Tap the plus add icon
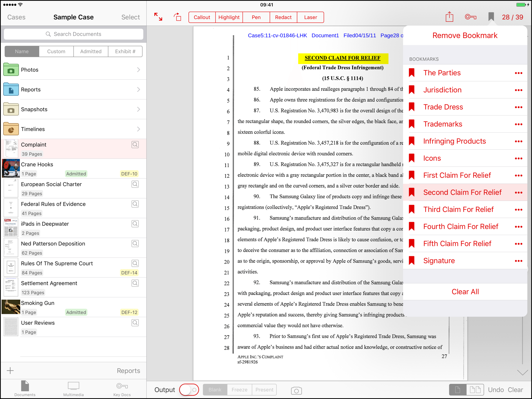This screenshot has width=532, height=399. [x=10, y=370]
